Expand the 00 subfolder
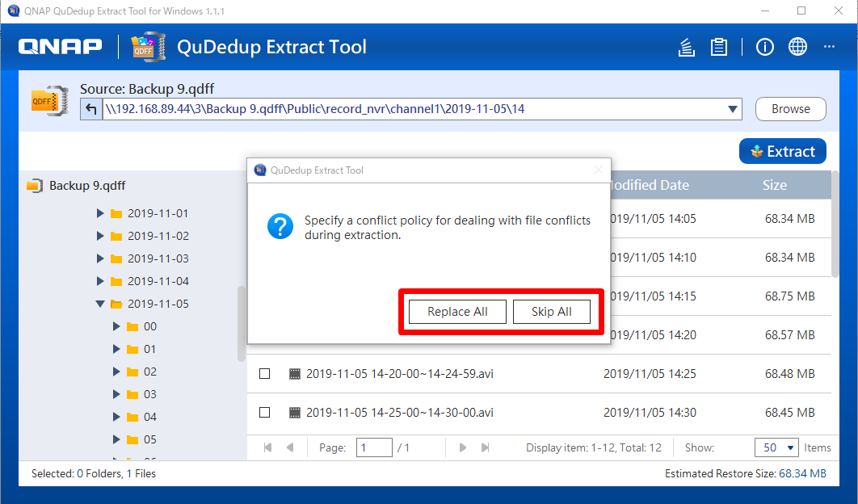 [116, 326]
